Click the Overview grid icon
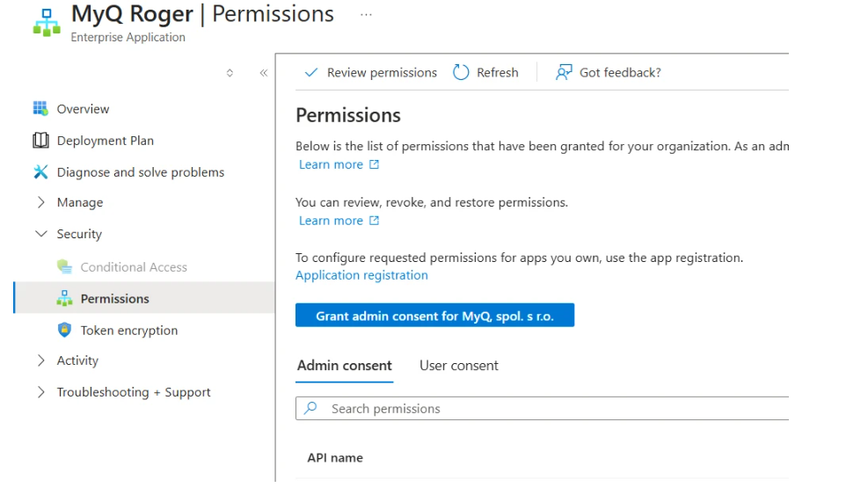868x502 pixels. 40,108
